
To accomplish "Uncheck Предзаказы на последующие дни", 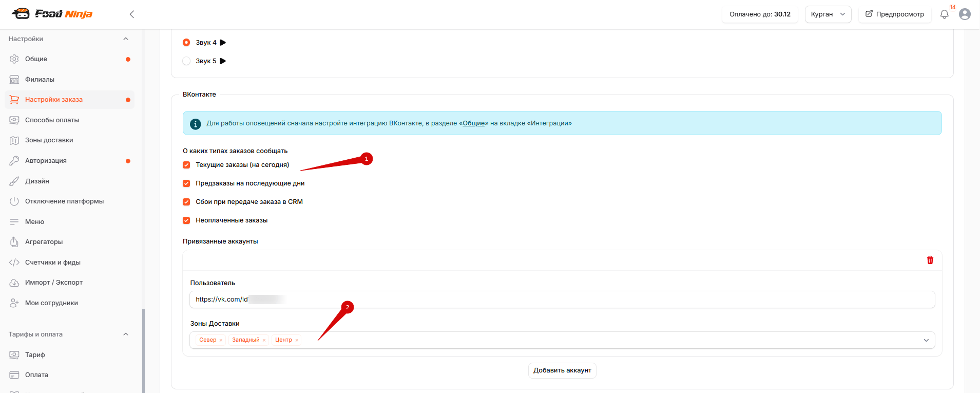I will click(186, 183).
